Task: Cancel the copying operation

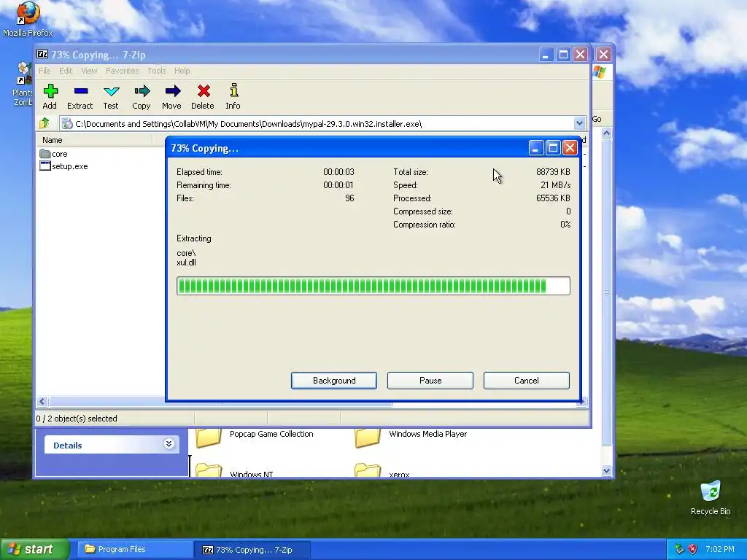Action: click(527, 381)
